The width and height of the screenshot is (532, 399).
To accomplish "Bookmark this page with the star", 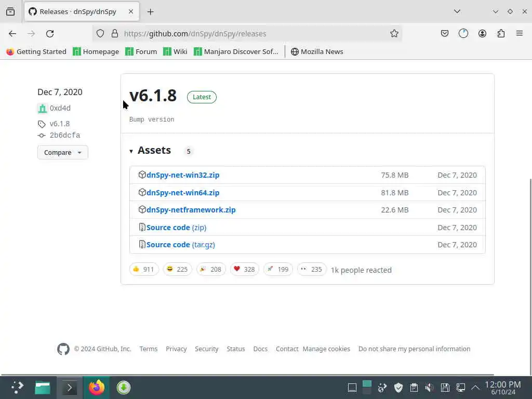I will (394, 33).
